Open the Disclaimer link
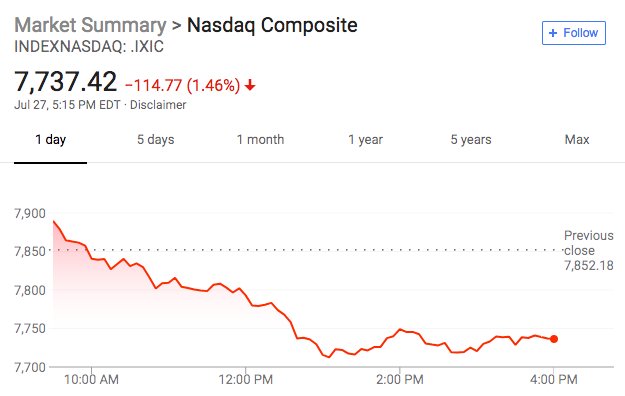 (158, 105)
